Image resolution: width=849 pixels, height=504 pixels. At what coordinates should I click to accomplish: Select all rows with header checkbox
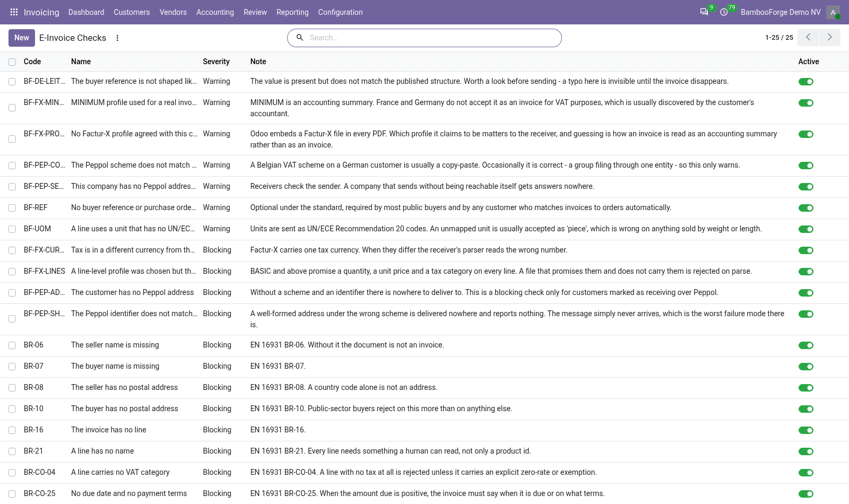point(12,62)
